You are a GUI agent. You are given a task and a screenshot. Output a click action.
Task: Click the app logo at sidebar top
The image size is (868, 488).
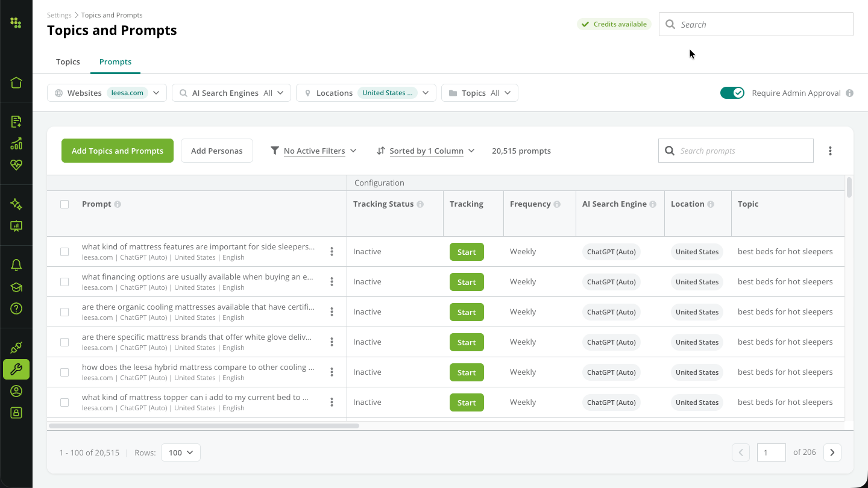pyautogui.click(x=16, y=23)
